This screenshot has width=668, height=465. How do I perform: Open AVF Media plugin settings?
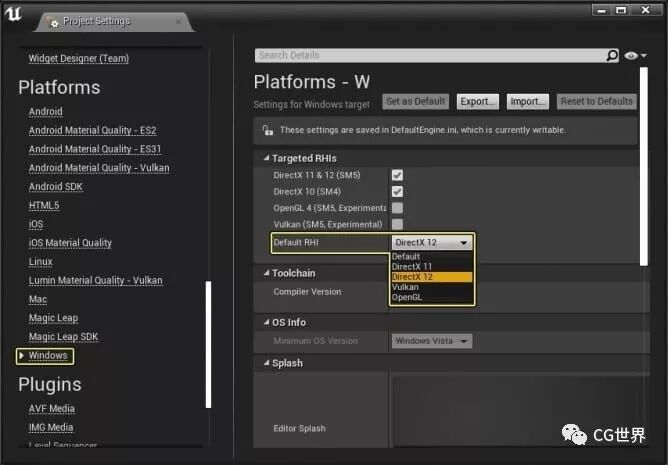coord(52,408)
